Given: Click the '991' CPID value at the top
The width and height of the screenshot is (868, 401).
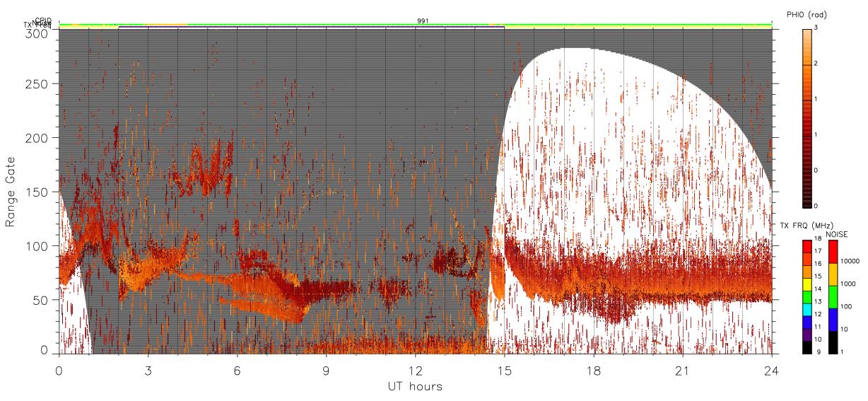Looking at the screenshot, I should pos(423,21).
